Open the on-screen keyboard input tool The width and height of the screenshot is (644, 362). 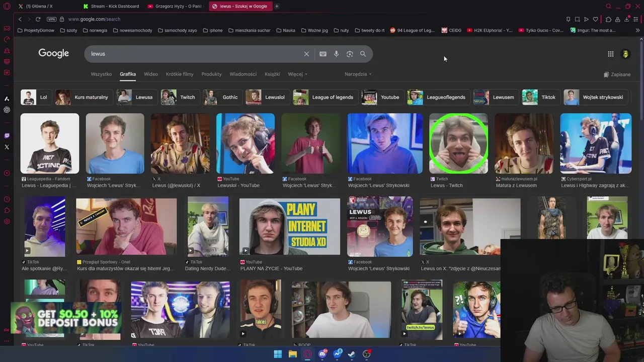coord(323,54)
